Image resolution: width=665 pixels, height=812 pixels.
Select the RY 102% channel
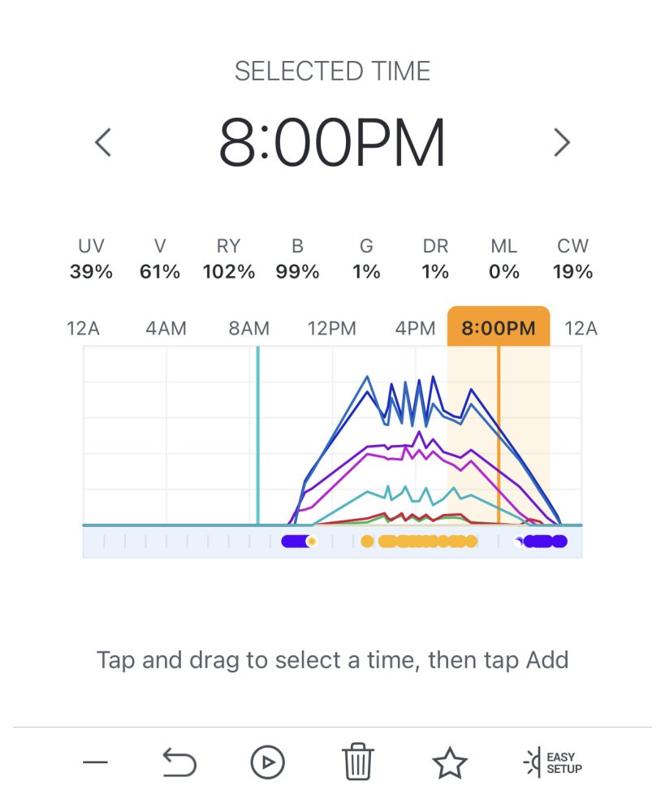[229, 259]
